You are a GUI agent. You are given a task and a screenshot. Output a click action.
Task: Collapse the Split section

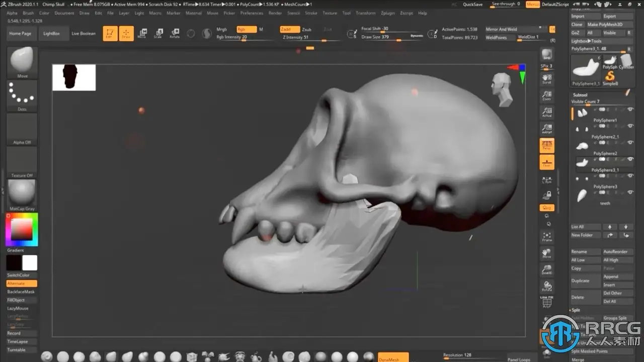(x=576, y=310)
